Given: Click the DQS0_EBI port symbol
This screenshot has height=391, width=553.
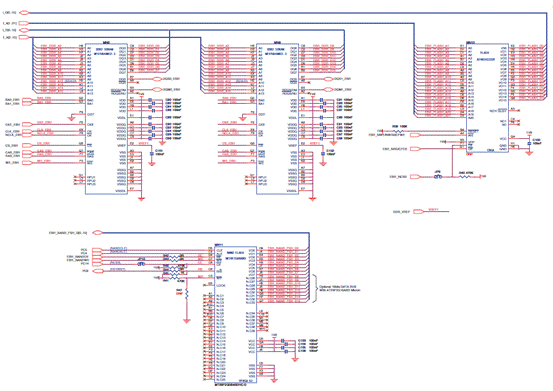Looking at the screenshot, I should tap(158, 79).
